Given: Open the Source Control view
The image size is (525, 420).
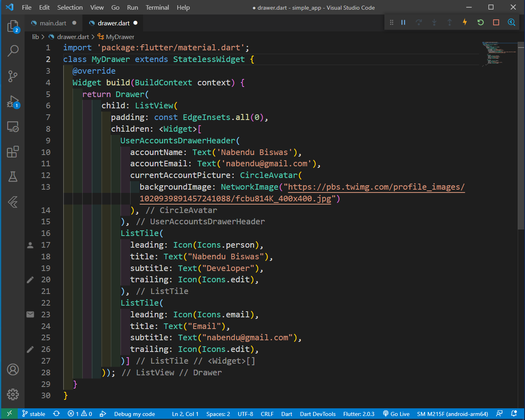Looking at the screenshot, I should [x=13, y=76].
